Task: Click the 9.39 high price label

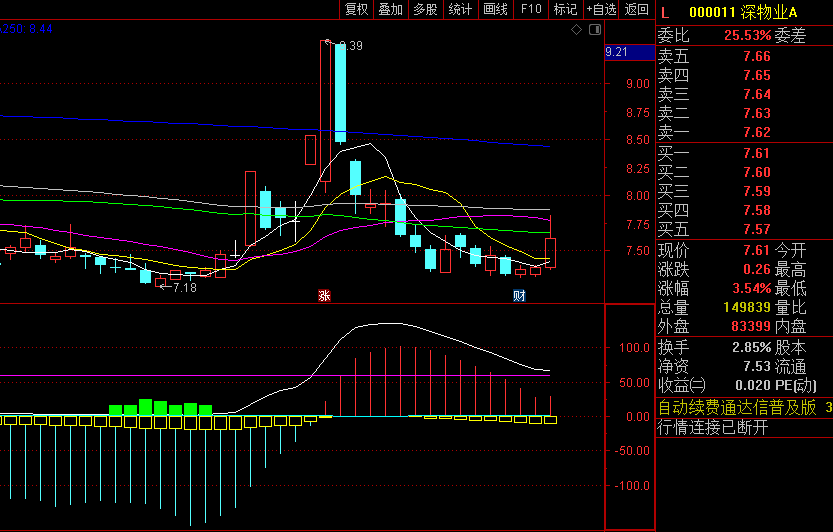Action: 351,46
